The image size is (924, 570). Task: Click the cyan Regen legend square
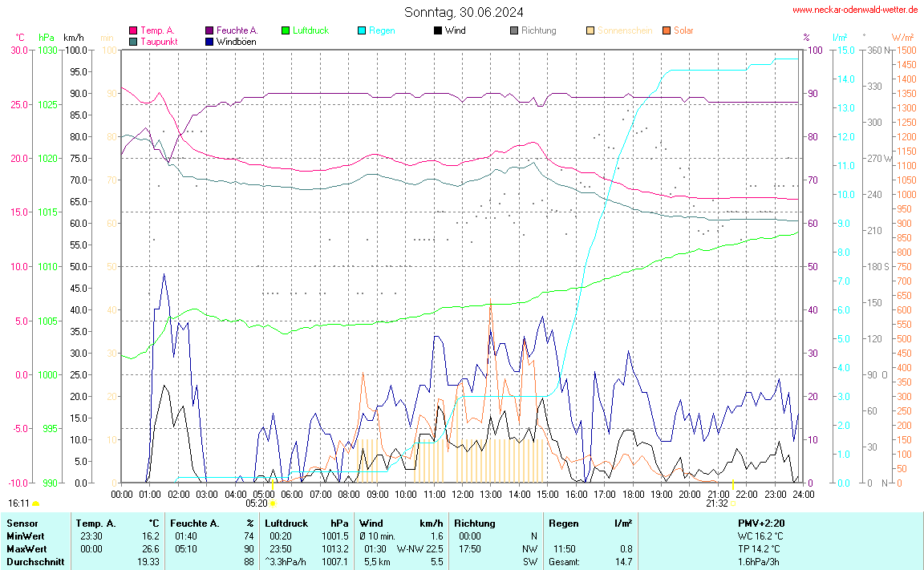tap(362, 30)
